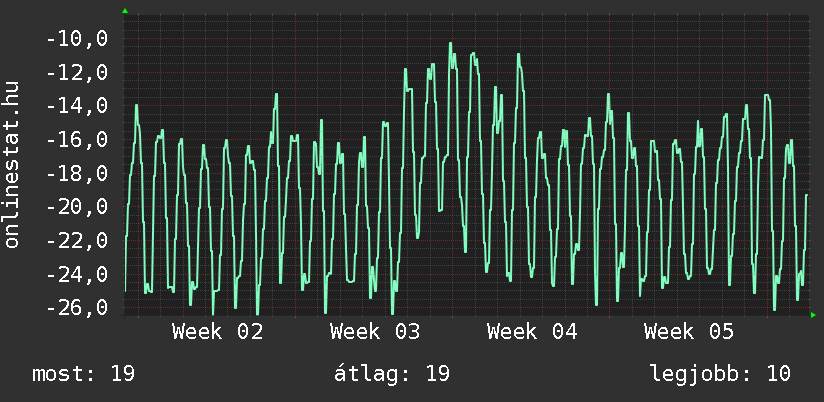The width and height of the screenshot is (824, 402).
Task: Click the -18,0 y-axis label
Action: point(77,174)
